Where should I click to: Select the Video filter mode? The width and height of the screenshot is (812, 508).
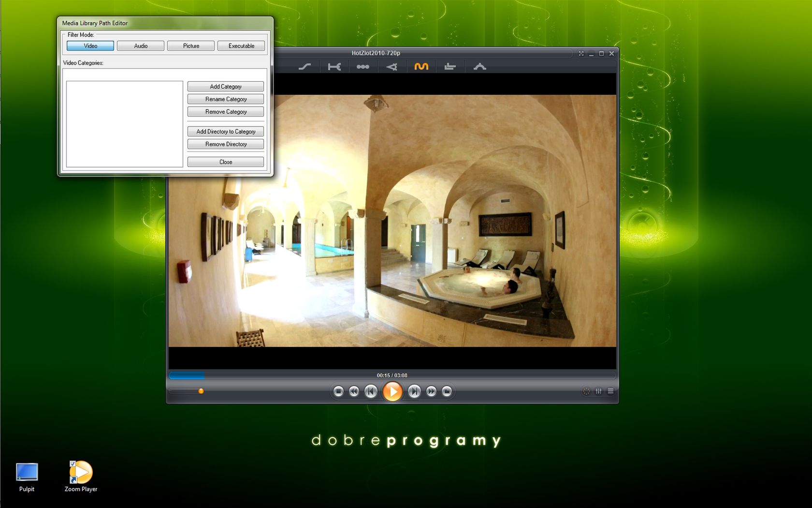pyautogui.click(x=90, y=46)
